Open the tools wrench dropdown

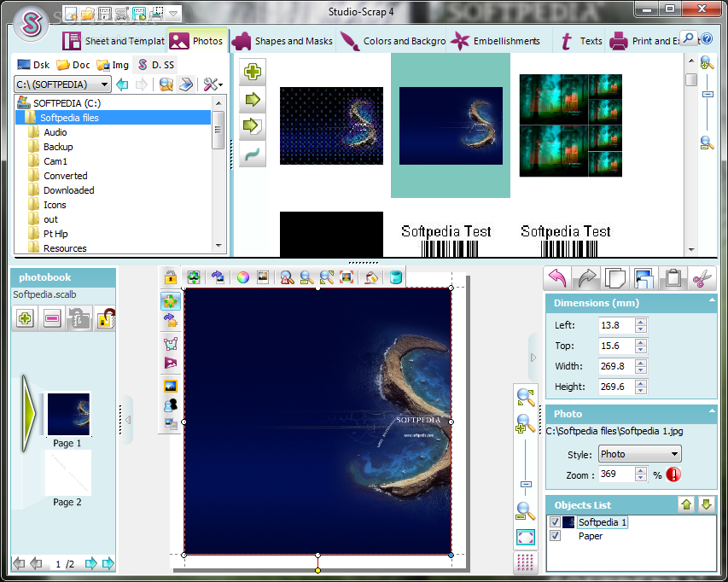coord(213,84)
